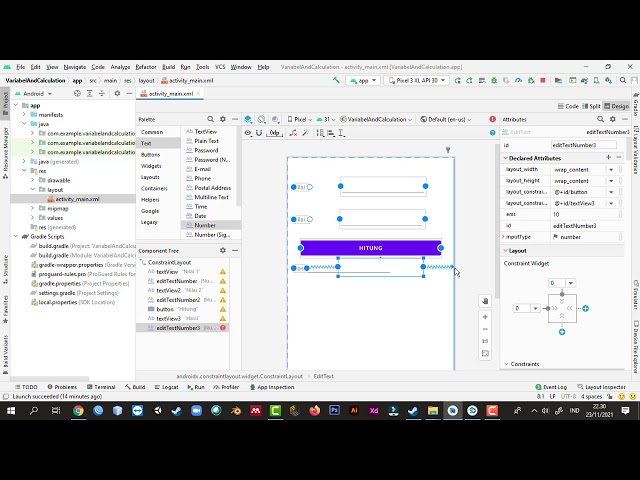Viewport: 640px width, 480px height.
Task: Expand the manifests folder
Action: click(24, 115)
